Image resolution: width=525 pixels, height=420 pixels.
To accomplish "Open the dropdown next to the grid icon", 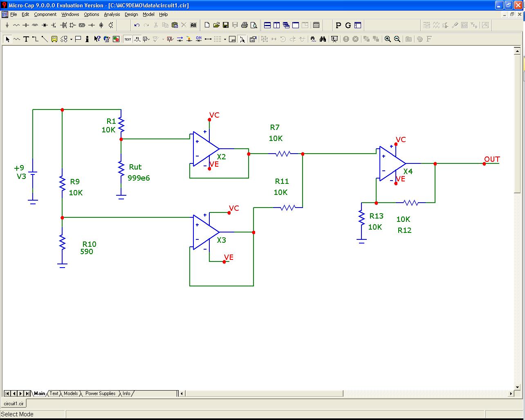I will click(x=224, y=38).
